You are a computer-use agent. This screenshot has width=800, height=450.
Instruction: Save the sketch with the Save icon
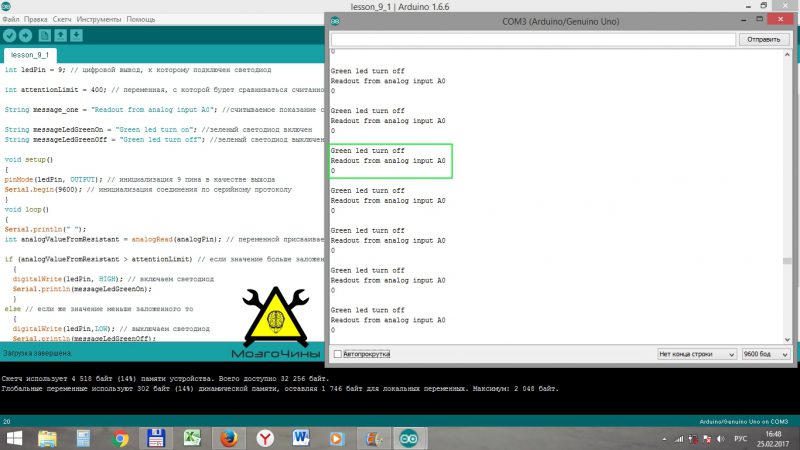pyautogui.click(x=77, y=36)
